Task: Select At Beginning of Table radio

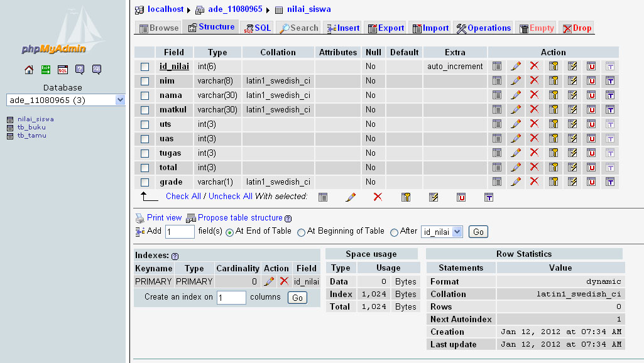Action: (301, 232)
